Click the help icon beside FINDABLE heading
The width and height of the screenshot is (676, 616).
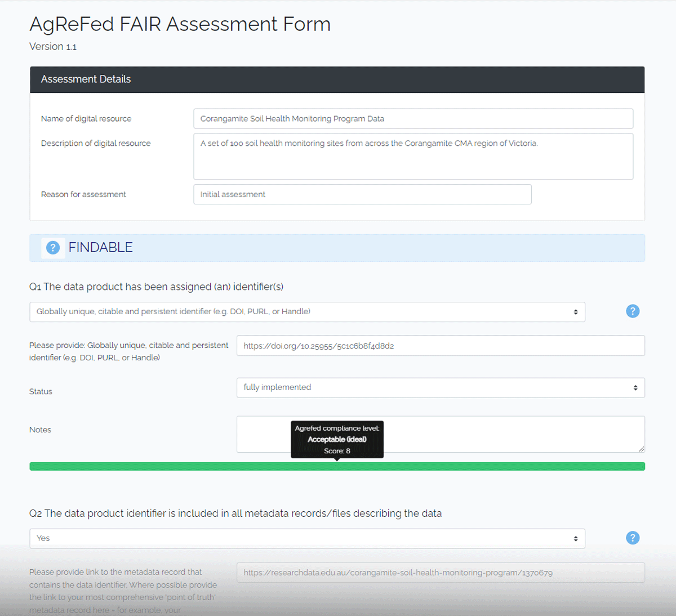click(53, 248)
